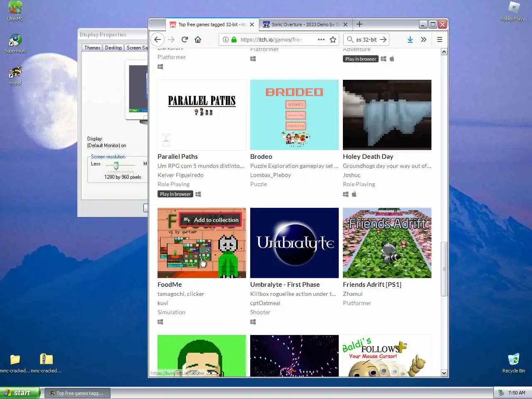Visit author Joshuc's page
This screenshot has height=399, width=532.
(352, 175)
